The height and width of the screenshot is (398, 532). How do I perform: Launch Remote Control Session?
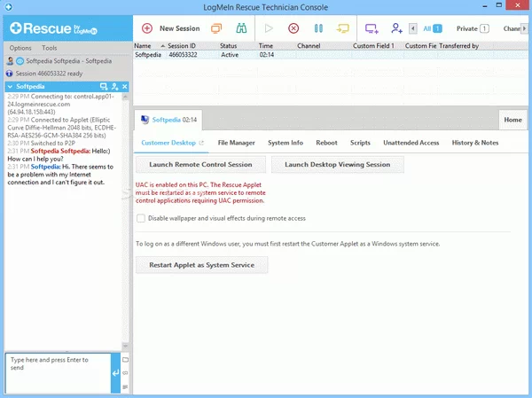[200, 164]
